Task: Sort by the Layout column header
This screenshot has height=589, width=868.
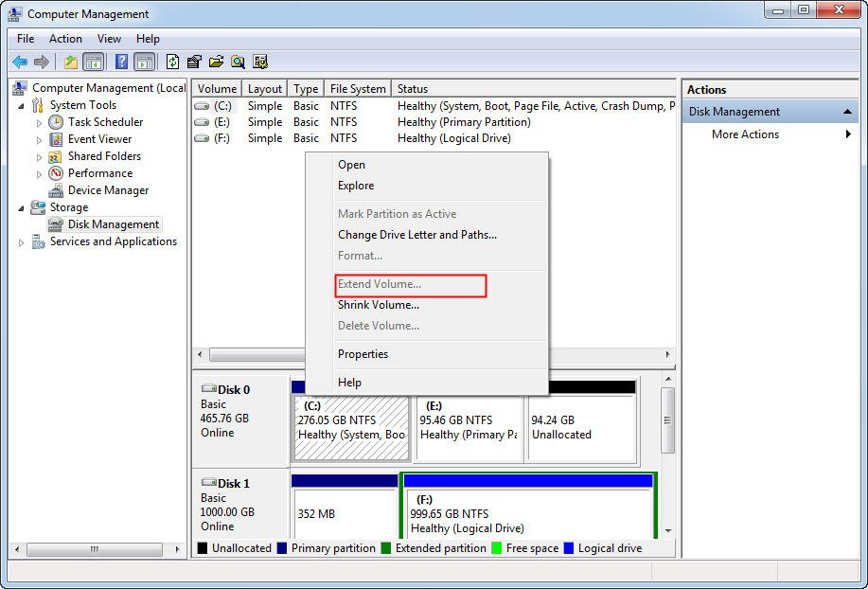Action: 265,89
